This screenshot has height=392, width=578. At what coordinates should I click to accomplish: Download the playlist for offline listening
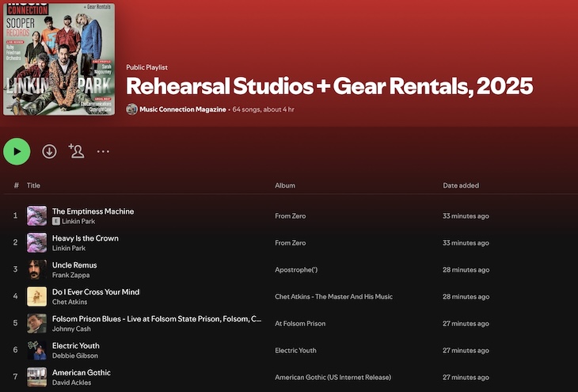pos(49,151)
